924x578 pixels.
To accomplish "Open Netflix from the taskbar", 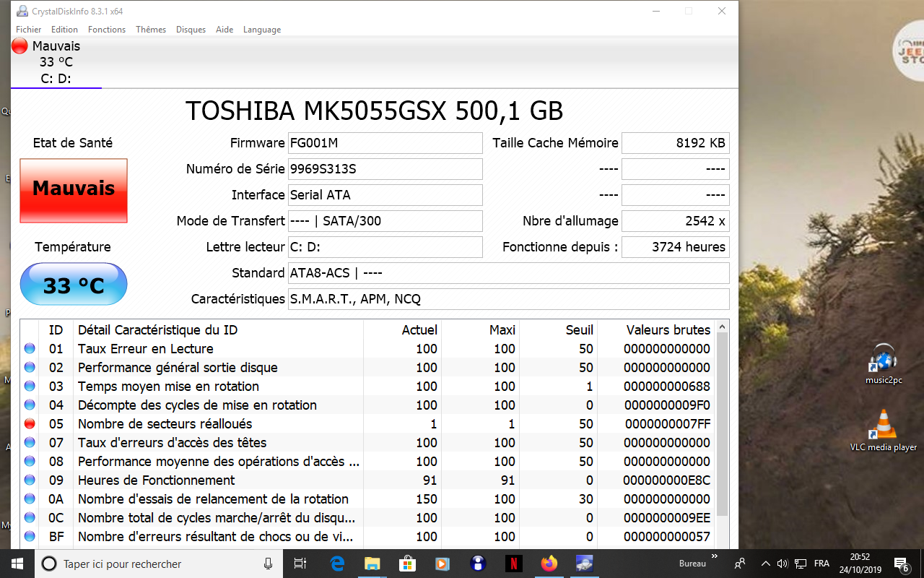I will click(513, 564).
